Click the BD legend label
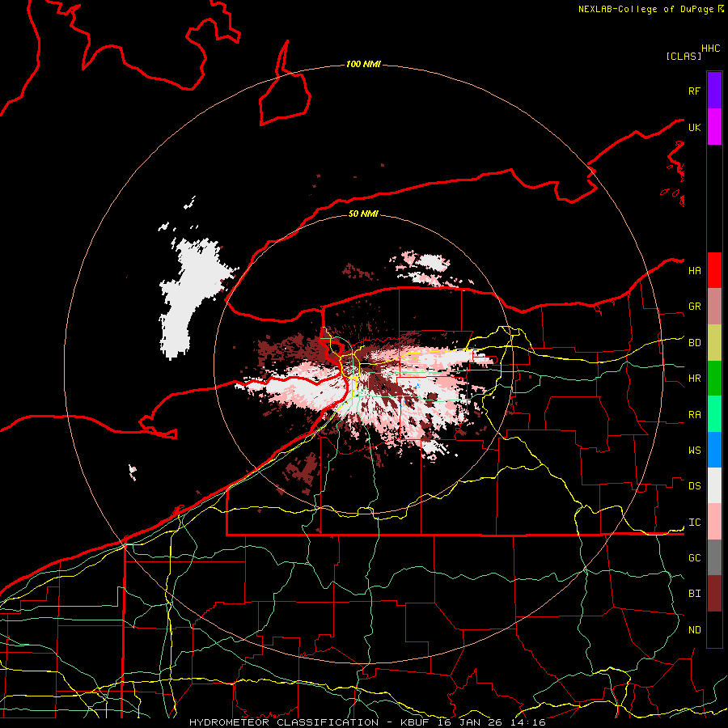The image size is (728, 728). tap(694, 343)
